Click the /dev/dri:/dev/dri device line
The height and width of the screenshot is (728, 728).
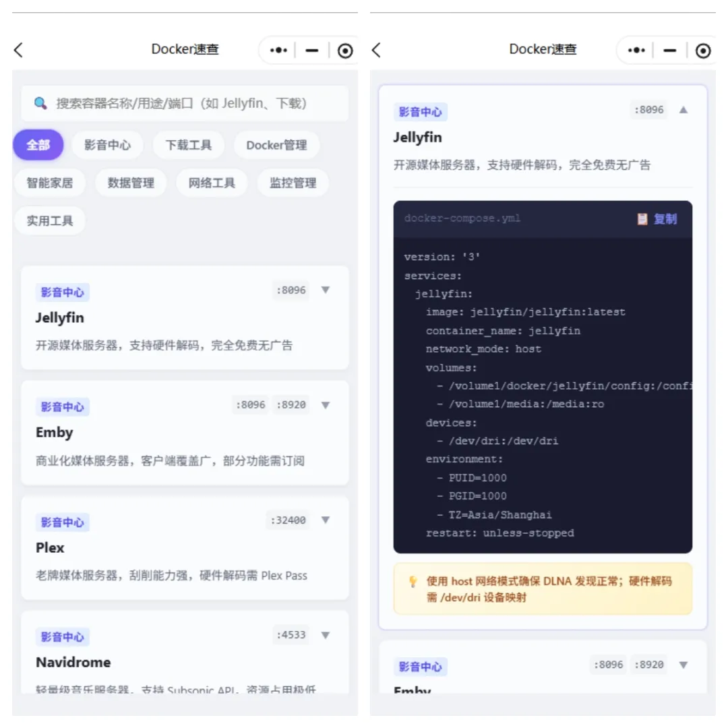point(497,441)
